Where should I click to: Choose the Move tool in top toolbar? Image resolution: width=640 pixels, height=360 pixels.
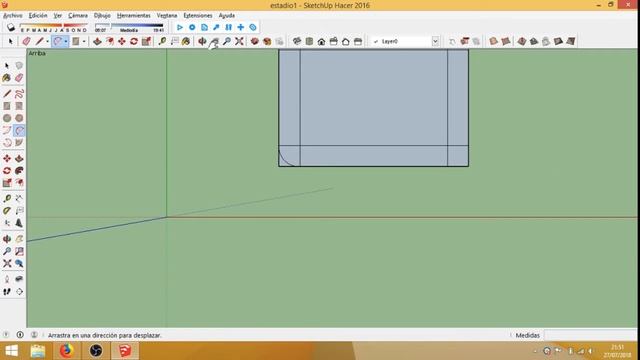[122, 41]
